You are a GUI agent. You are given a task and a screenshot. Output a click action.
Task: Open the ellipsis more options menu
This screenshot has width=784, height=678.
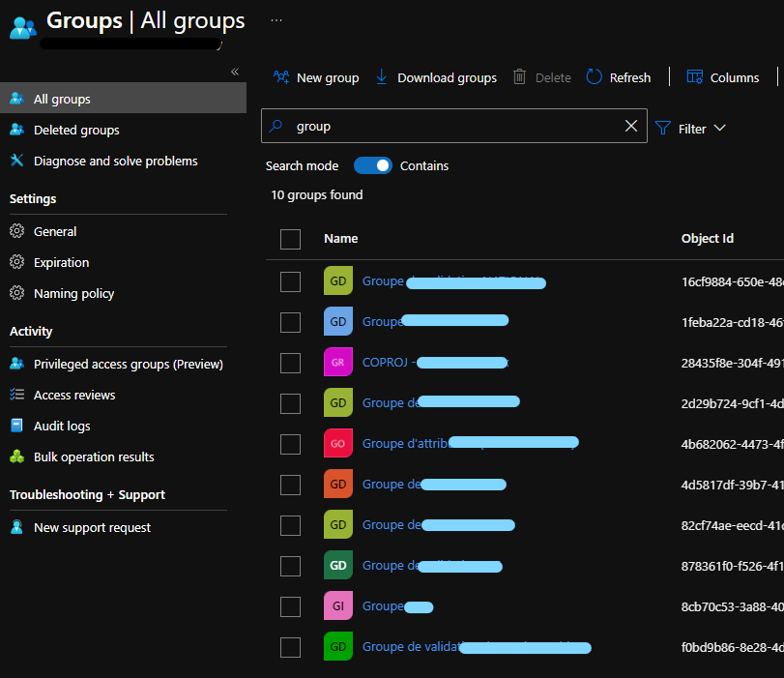[x=276, y=20]
